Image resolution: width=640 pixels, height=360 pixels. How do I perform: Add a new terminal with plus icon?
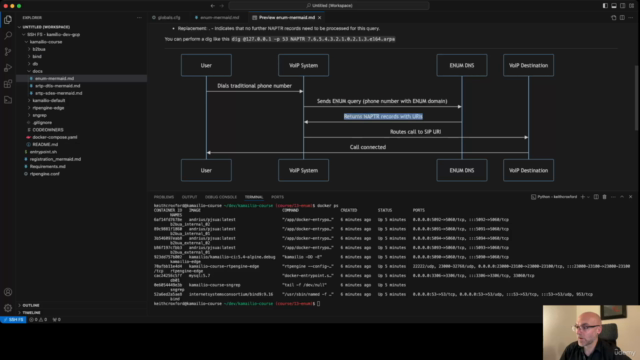[x=583, y=197]
